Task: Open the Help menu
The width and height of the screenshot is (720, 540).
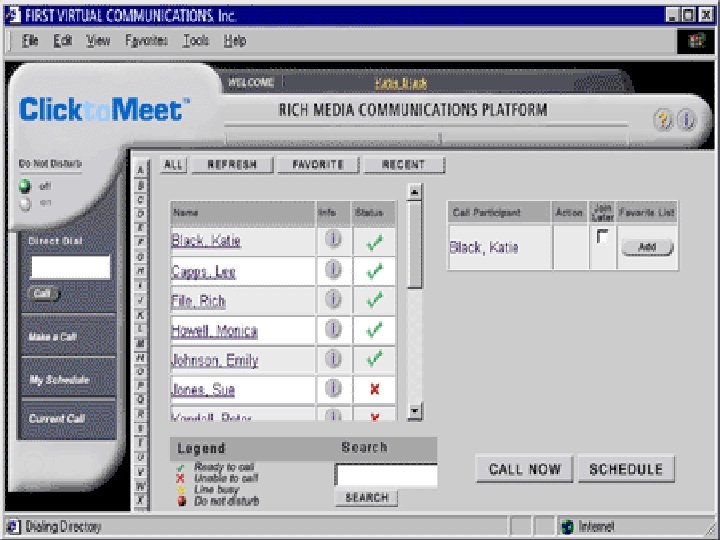Action: (x=235, y=41)
